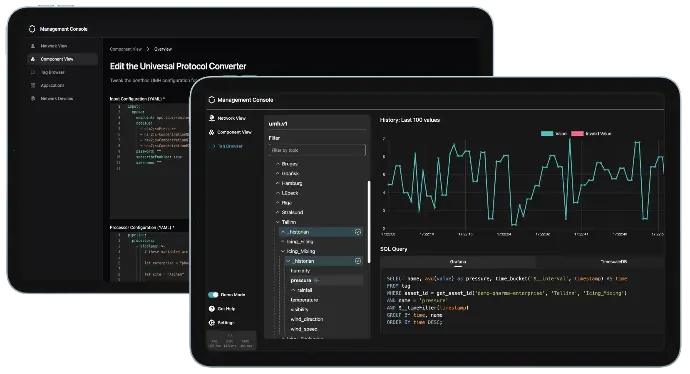690x374 pixels.
Task: Click check icon on king_Viking _historian row
Action: tap(358, 261)
